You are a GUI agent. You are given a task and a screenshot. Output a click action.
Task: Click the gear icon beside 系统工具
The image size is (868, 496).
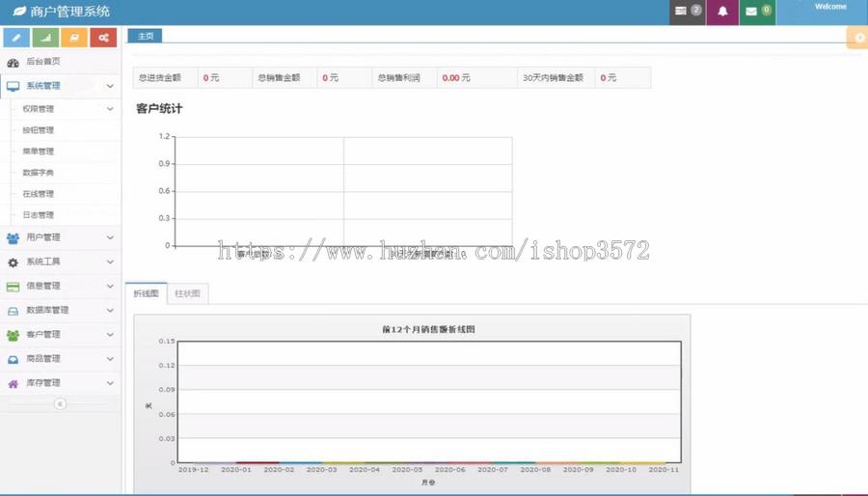click(x=13, y=262)
